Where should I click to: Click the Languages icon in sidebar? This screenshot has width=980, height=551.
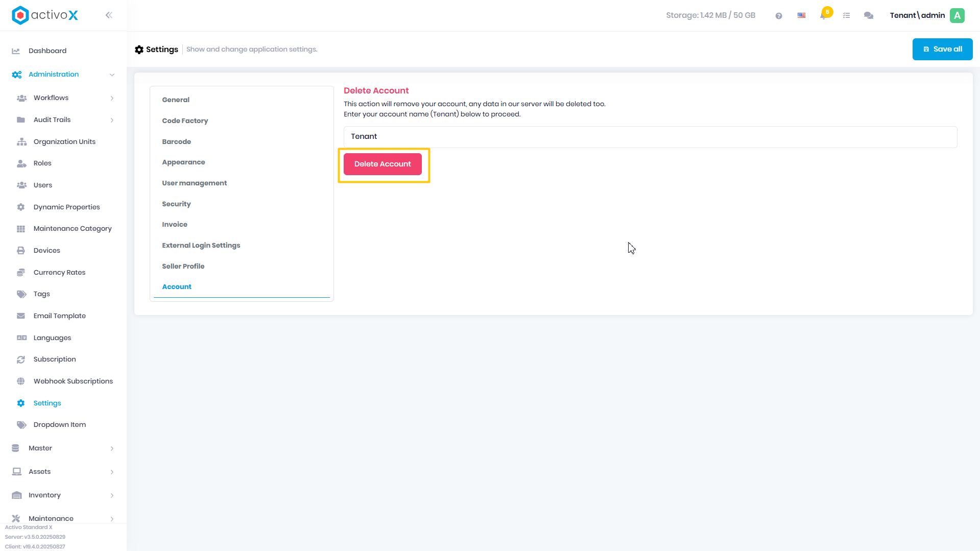coord(21,338)
